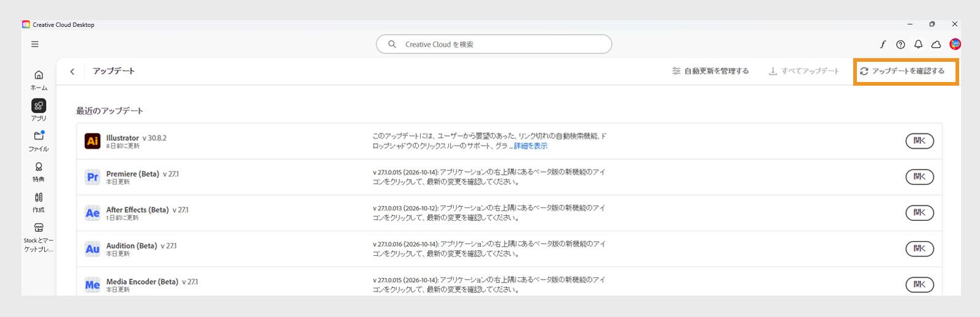Click 開く button for After Effects (Beta)
This screenshot has height=317, width=980.
click(x=919, y=213)
